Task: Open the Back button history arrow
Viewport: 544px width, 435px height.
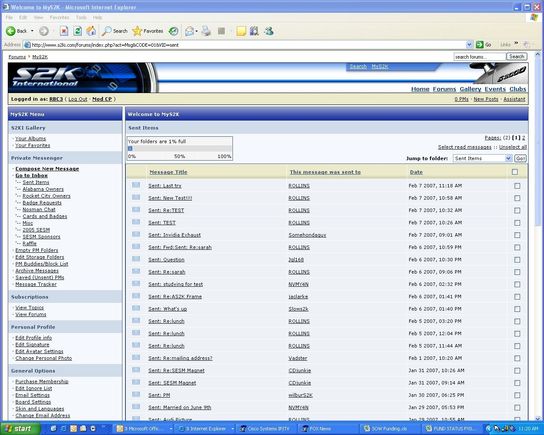Action: tap(32, 31)
